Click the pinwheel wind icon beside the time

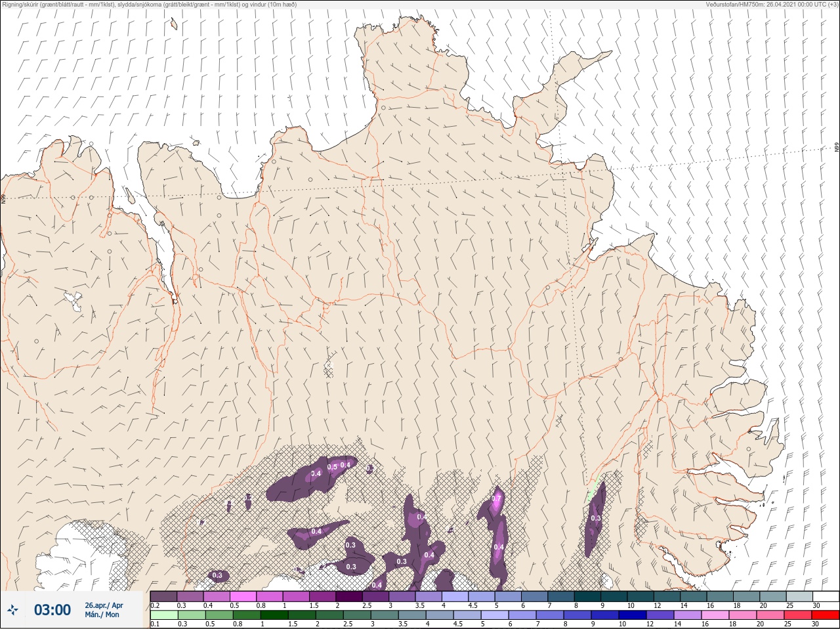pyautogui.click(x=12, y=611)
